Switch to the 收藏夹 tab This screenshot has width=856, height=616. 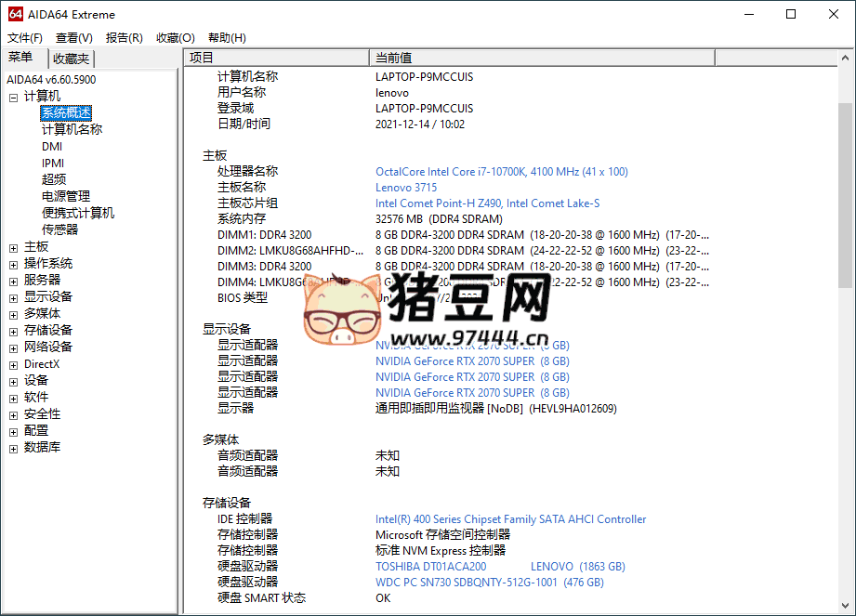pos(71,58)
